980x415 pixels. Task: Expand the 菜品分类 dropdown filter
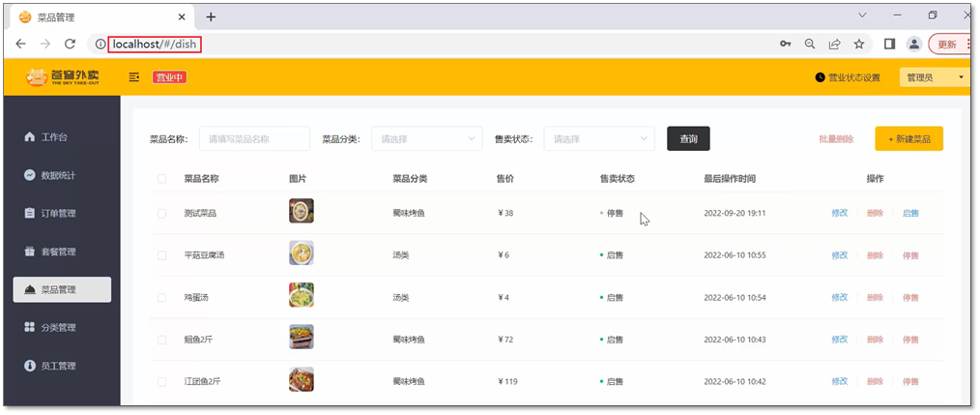click(x=426, y=139)
